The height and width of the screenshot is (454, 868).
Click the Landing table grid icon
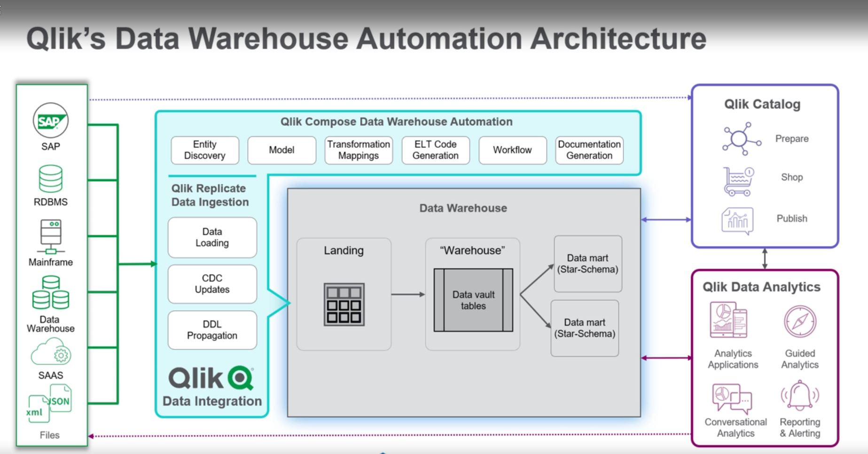(344, 305)
